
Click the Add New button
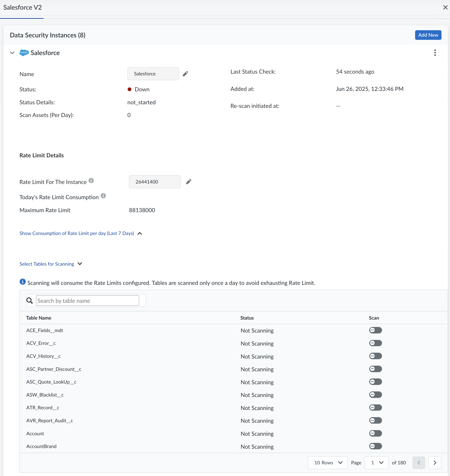tap(428, 35)
